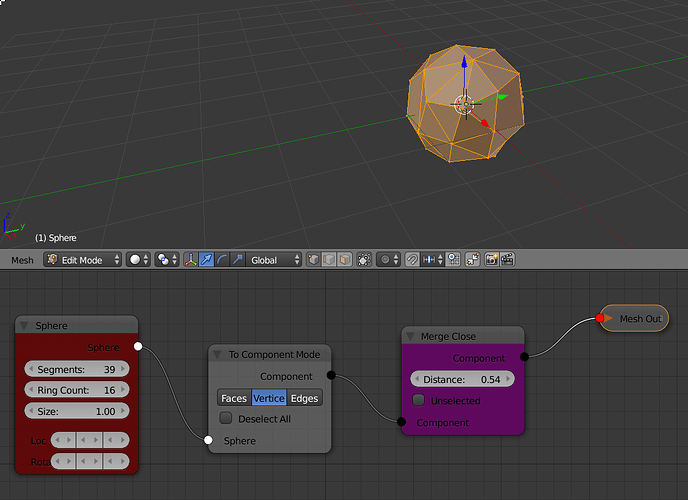Image resolution: width=688 pixels, height=500 pixels.
Task: Collapse the To Component Mode node
Action: pos(217,354)
